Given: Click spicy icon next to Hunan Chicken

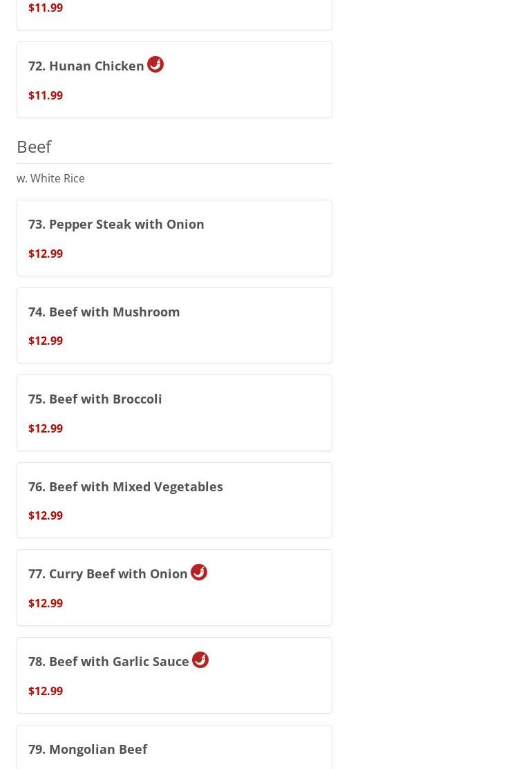Looking at the screenshot, I should pyautogui.click(x=155, y=64).
